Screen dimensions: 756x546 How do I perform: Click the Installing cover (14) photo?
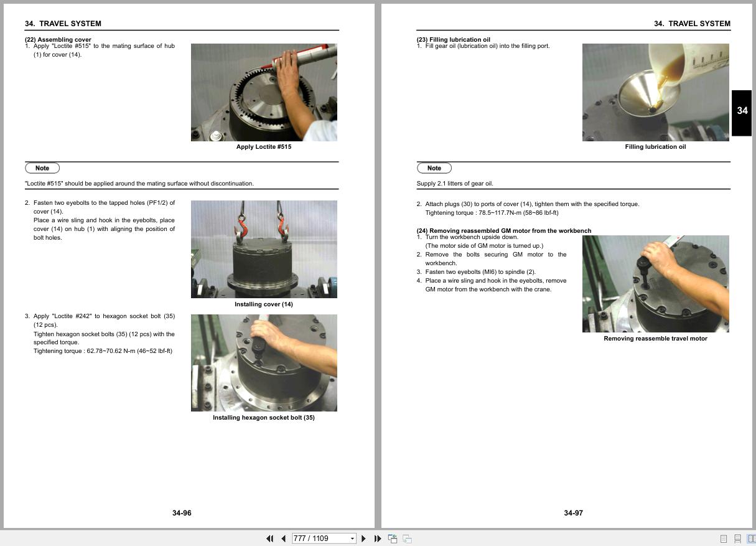coord(264,249)
